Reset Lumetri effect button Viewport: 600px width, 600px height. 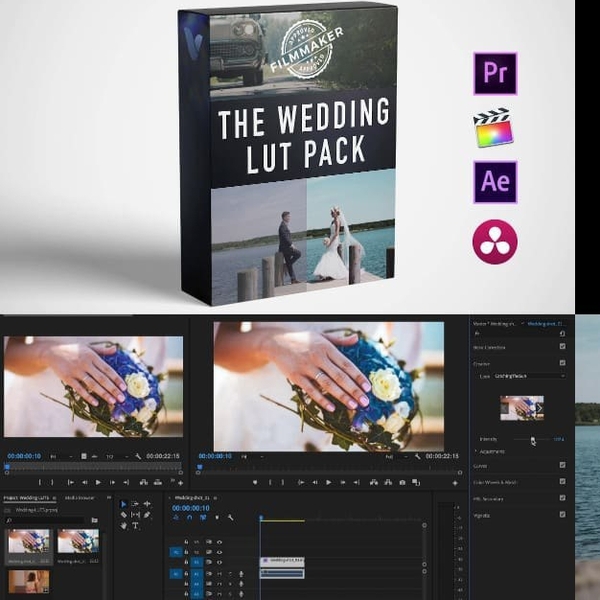[x=562, y=334]
